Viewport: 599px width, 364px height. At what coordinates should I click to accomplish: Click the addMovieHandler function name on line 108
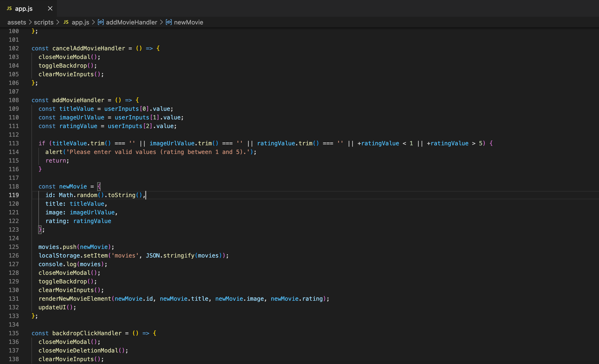pyautogui.click(x=78, y=100)
